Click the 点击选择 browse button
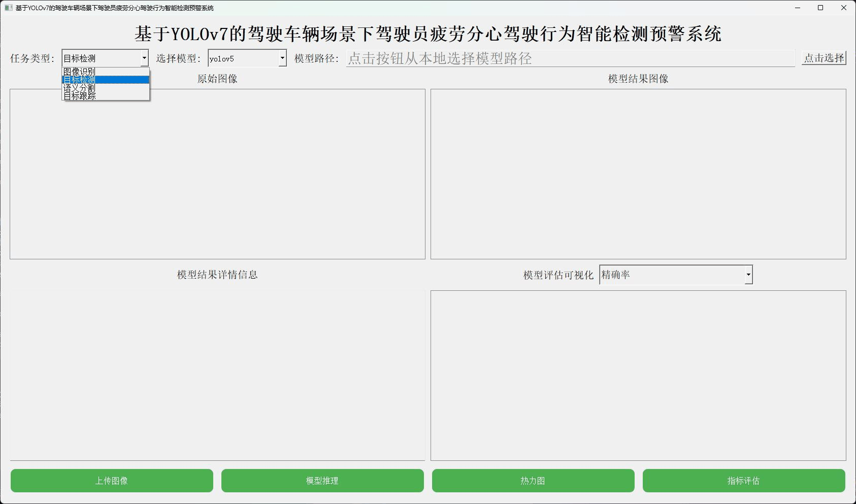Viewport: 856px width, 504px height. (x=824, y=58)
